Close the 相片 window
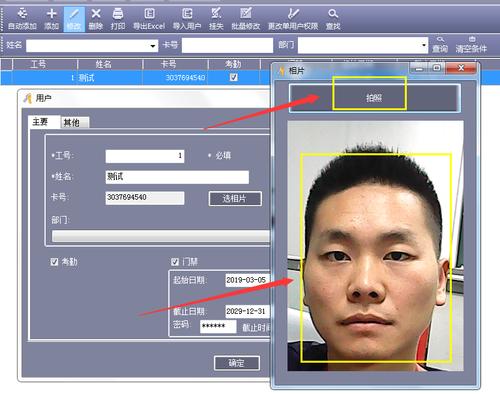The height and width of the screenshot is (394, 500). click(461, 68)
